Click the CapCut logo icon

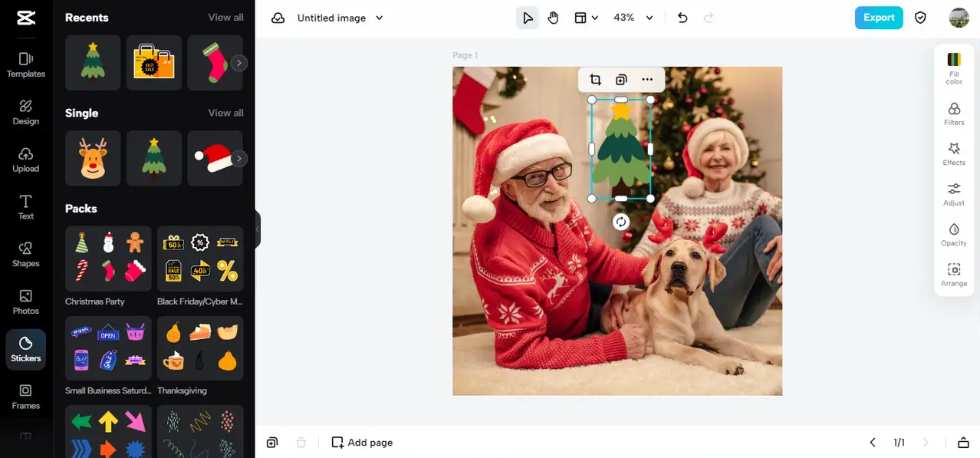[x=25, y=18]
